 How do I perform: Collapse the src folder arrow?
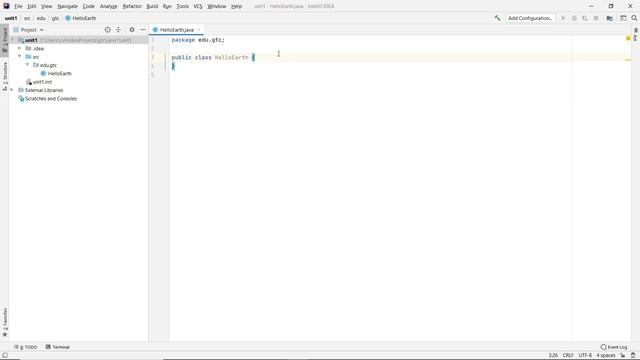pyautogui.click(x=20, y=57)
